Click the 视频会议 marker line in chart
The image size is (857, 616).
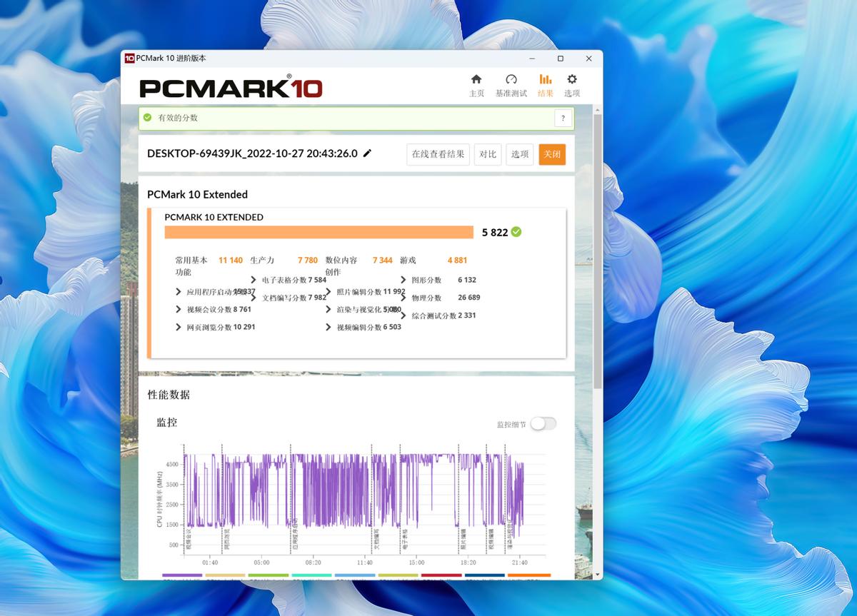click(x=184, y=500)
